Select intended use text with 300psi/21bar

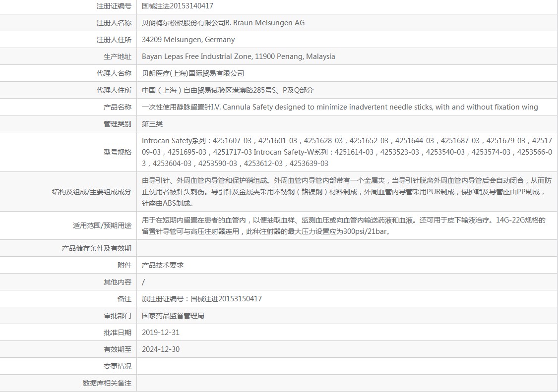pyautogui.click(x=344, y=226)
